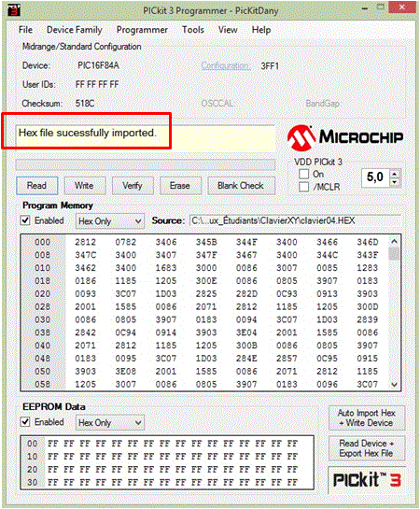Toggle the VDD PICkit 3 On checkbox
Viewport: 420px width, 509px height.
303,174
